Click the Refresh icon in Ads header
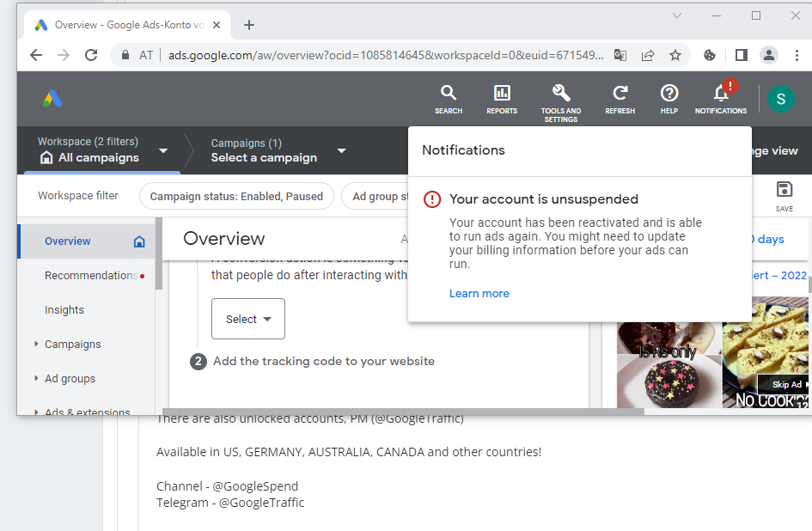The image size is (812, 531). 620,99
